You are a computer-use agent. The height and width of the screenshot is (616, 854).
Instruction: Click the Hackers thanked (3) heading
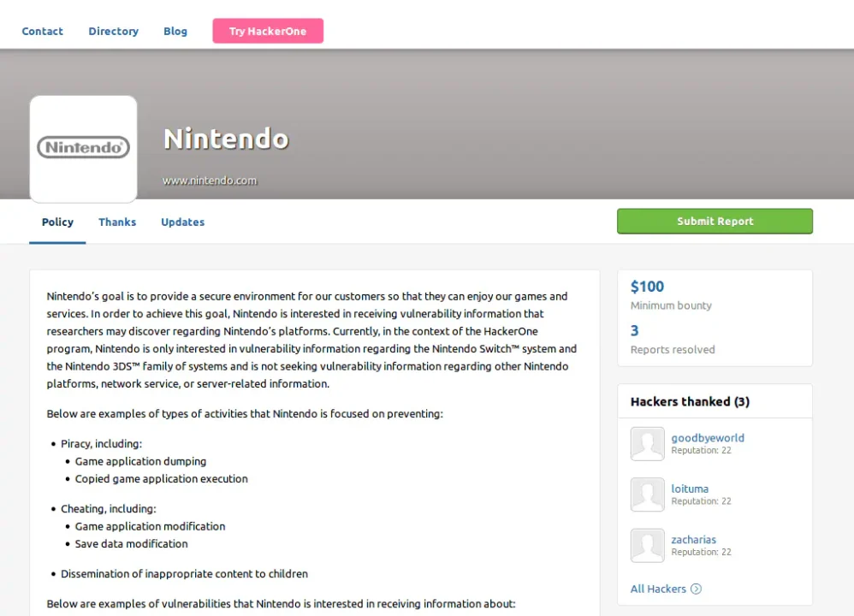[690, 401]
